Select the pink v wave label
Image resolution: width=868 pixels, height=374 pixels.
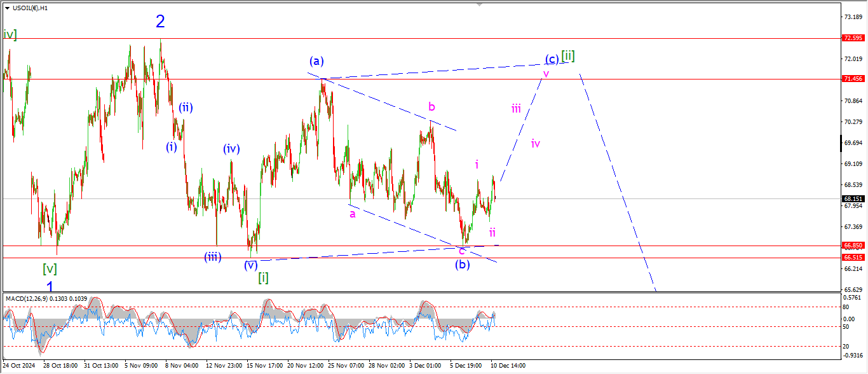click(x=546, y=73)
